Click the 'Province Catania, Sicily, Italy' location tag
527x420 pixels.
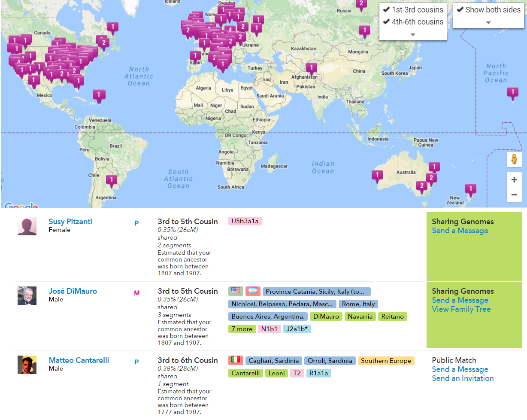point(317,292)
